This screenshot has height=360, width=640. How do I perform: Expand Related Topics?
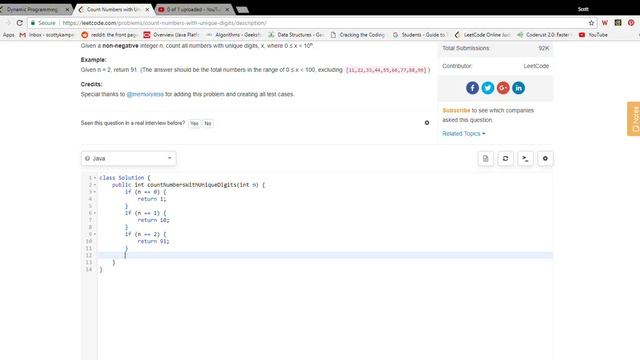click(464, 133)
